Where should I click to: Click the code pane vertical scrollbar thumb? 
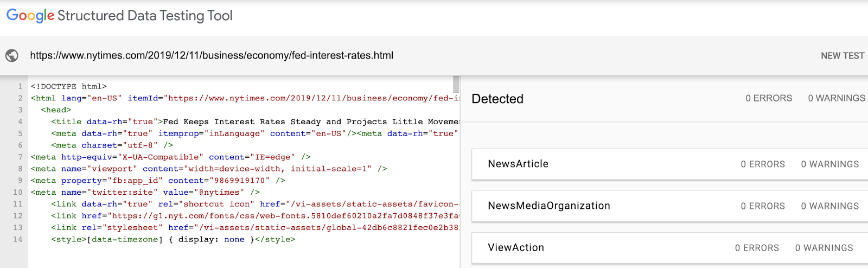[456, 84]
